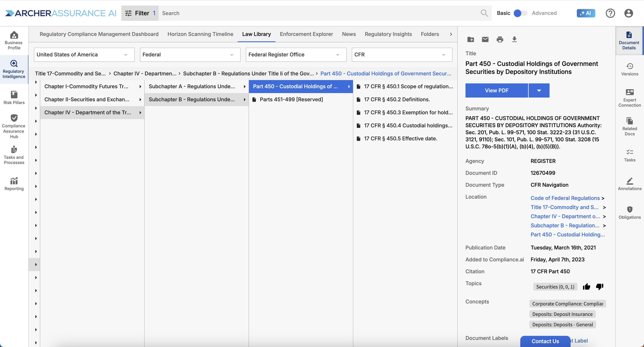Open the Federal jurisdiction dropdown
The width and height of the screenshot is (644, 347).
point(190,55)
